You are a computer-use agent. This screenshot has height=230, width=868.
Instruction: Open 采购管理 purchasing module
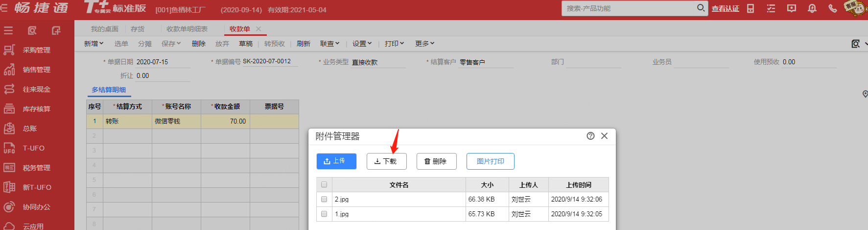pyautogui.click(x=37, y=50)
